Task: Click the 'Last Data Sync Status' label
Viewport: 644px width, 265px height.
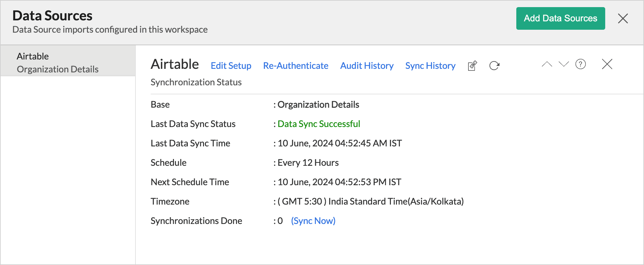Action: click(193, 124)
